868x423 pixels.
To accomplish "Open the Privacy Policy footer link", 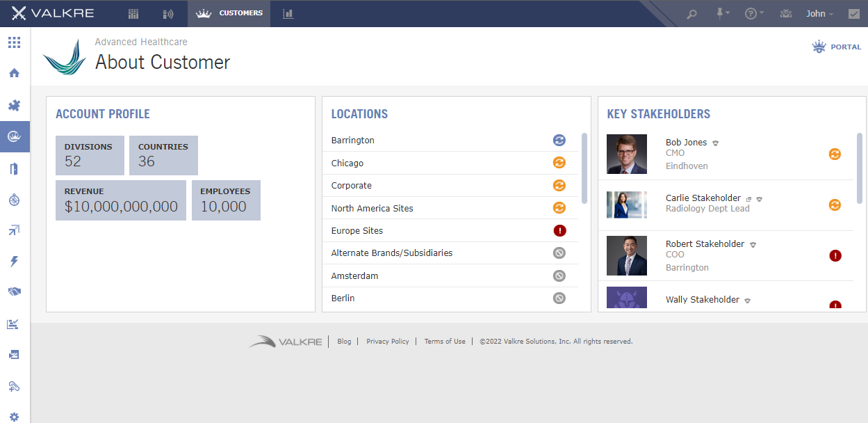I will tap(388, 342).
